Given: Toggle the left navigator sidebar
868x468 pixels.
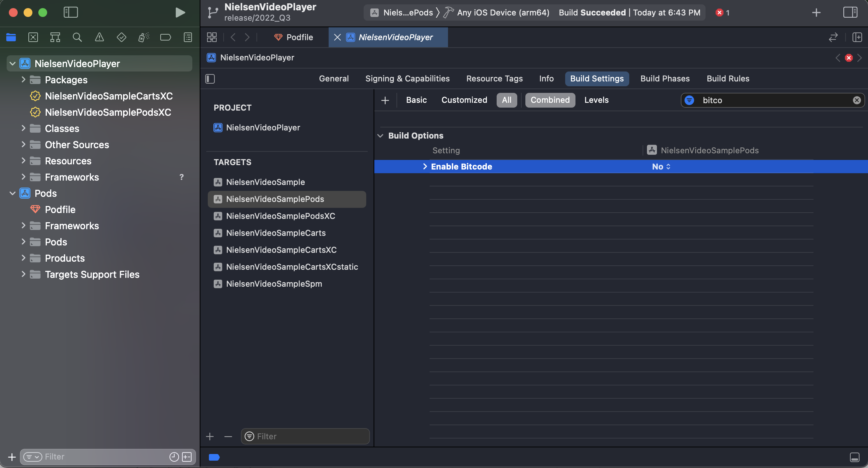Looking at the screenshot, I should click(71, 13).
